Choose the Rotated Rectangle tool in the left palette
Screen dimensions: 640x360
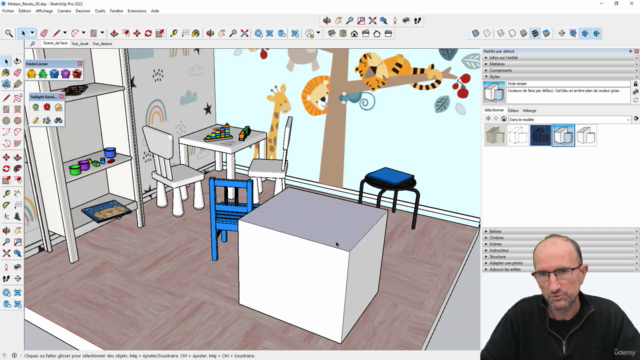tap(18, 109)
